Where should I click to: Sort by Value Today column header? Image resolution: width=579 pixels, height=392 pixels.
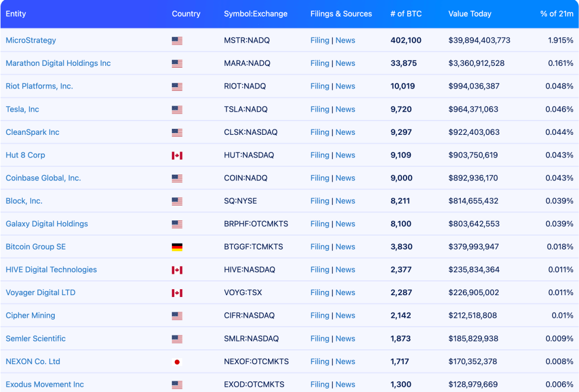point(470,14)
